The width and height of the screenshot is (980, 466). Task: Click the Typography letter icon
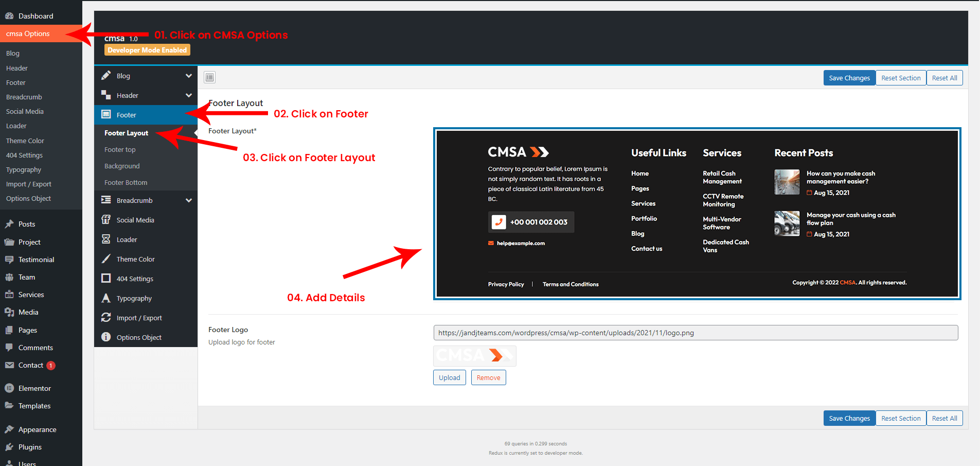click(x=106, y=298)
